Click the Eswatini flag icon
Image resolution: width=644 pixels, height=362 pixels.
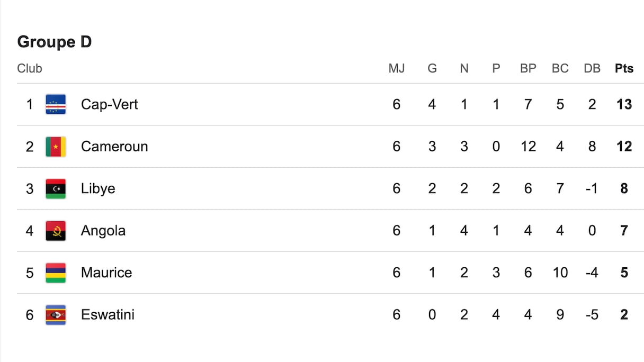(56, 315)
